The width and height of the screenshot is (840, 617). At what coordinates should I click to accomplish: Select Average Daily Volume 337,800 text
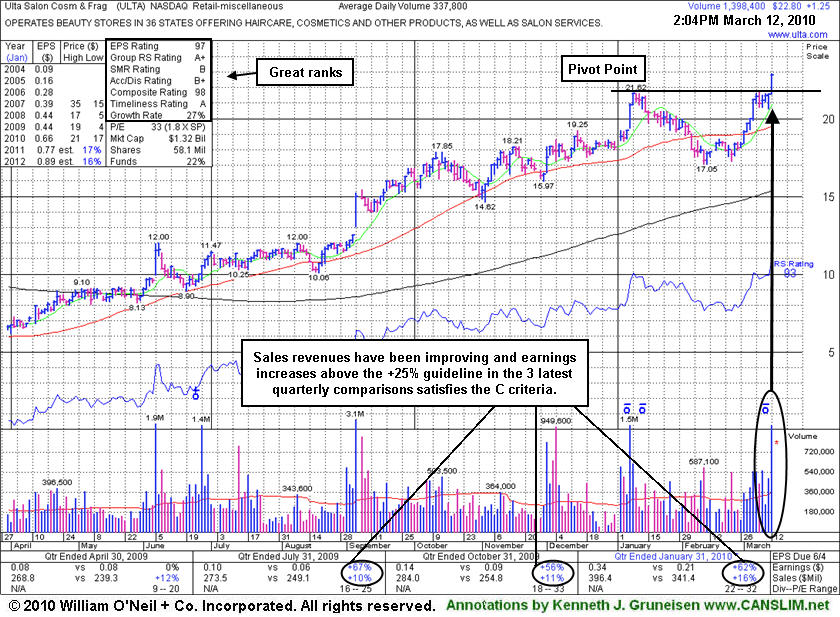(x=402, y=6)
